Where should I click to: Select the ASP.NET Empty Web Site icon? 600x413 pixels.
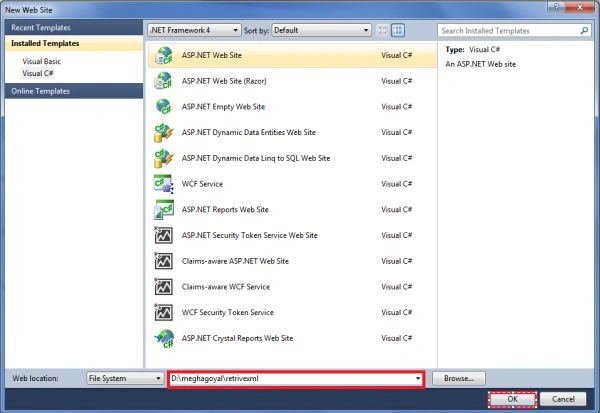[164, 107]
